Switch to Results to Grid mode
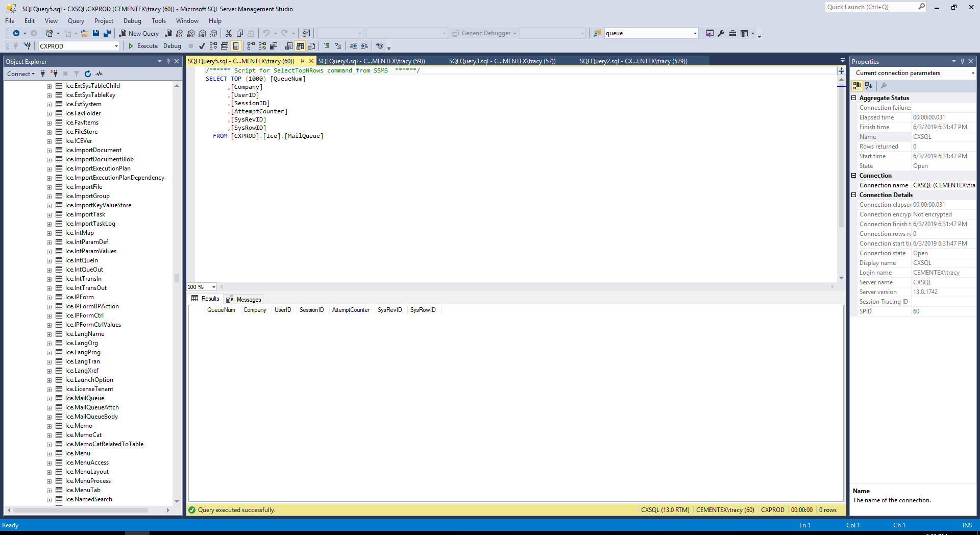This screenshot has height=535, width=980. (300, 46)
